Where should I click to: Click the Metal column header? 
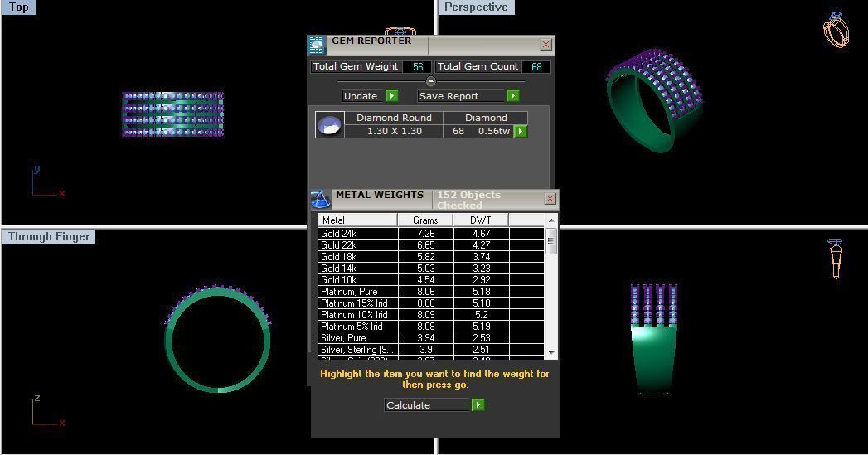tap(357, 220)
